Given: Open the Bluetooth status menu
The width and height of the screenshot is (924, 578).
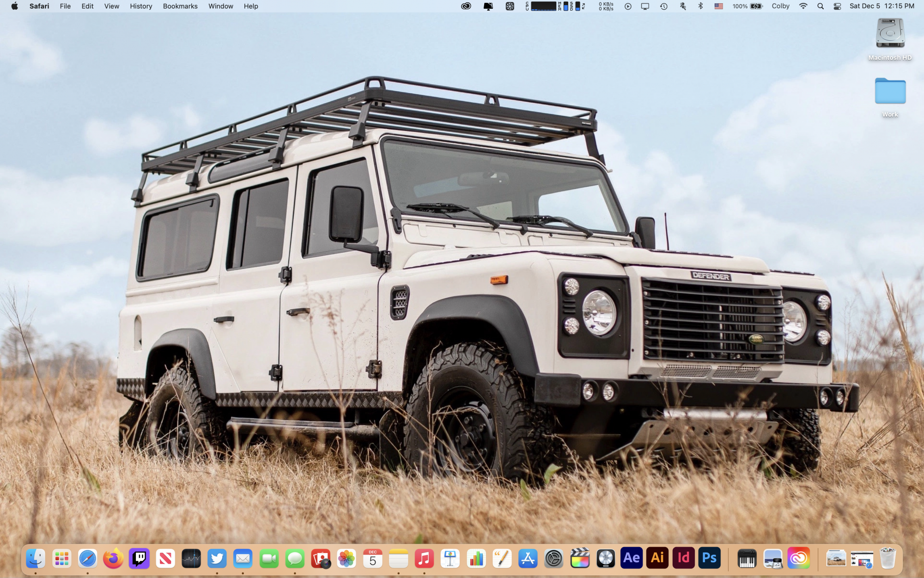Looking at the screenshot, I should pyautogui.click(x=700, y=6).
